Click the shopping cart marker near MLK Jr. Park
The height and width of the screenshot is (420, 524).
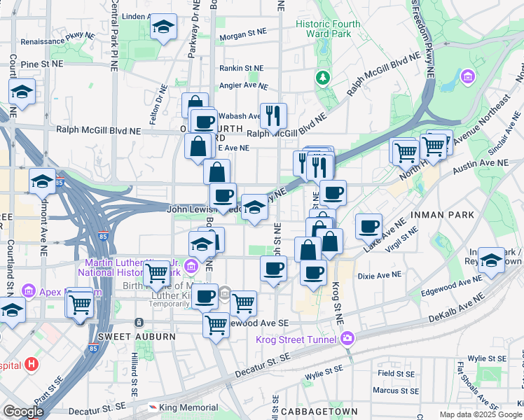pyautogui.click(x=156, y=275)
